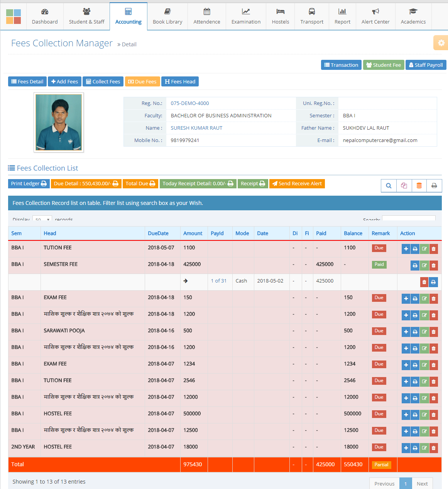Print the 500000 HOSTEL FEE row

[x=415, y=415]
